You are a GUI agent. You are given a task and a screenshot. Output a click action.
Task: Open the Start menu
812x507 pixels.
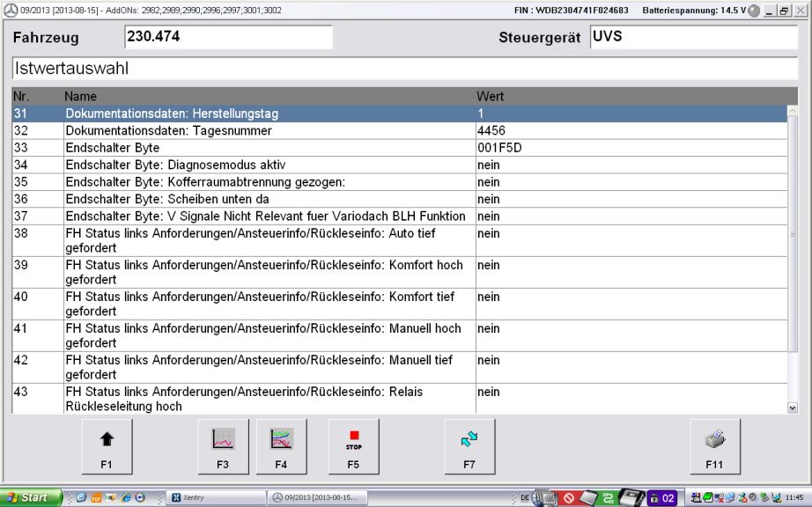pyautogui.click(x=31, y=497)
